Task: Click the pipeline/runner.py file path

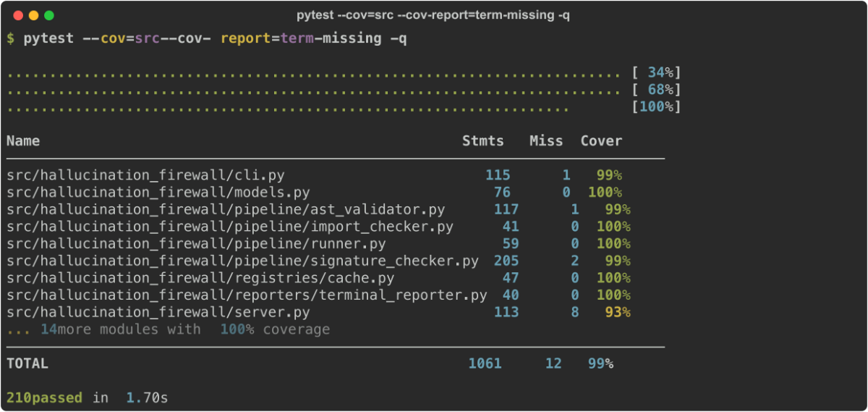Action: pos(205,244)
